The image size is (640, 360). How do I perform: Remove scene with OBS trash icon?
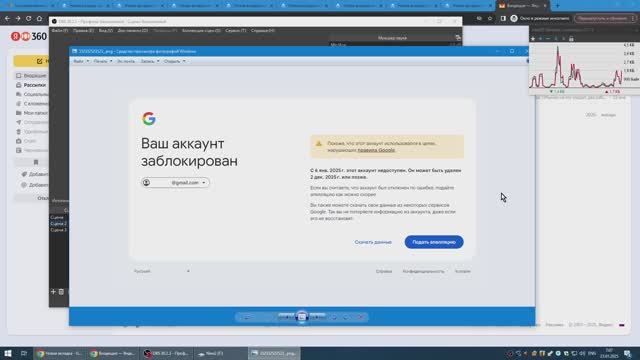tap(61, 291)
